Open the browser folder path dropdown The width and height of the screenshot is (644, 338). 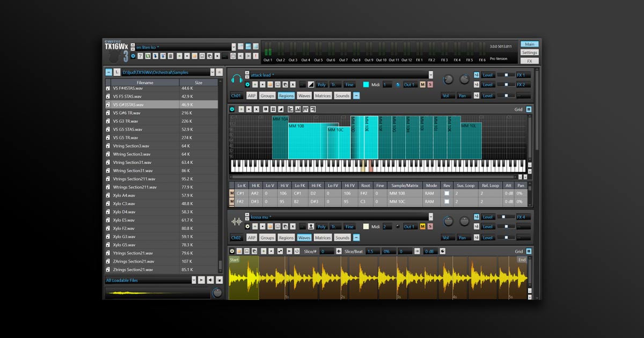tap(212, 72)
